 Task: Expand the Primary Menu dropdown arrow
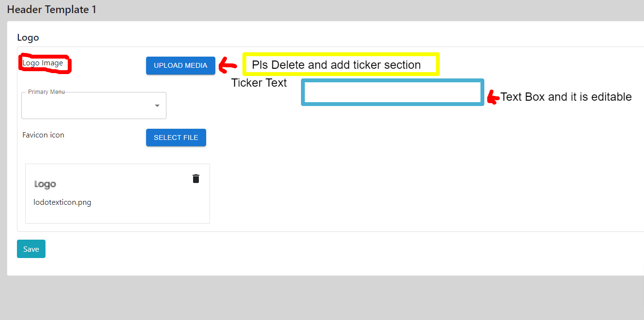coord(157,106)
